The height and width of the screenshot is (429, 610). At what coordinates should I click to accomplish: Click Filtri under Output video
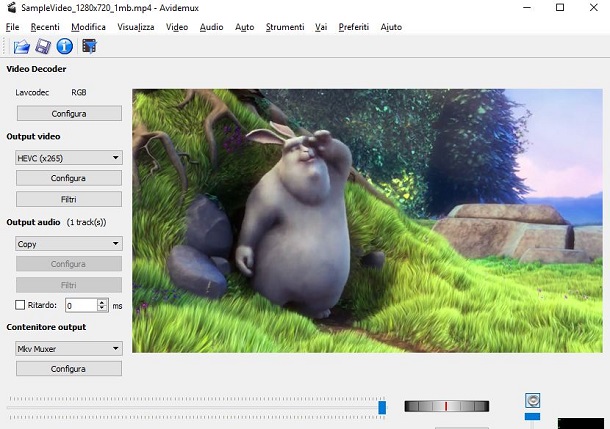click(69, 199)
